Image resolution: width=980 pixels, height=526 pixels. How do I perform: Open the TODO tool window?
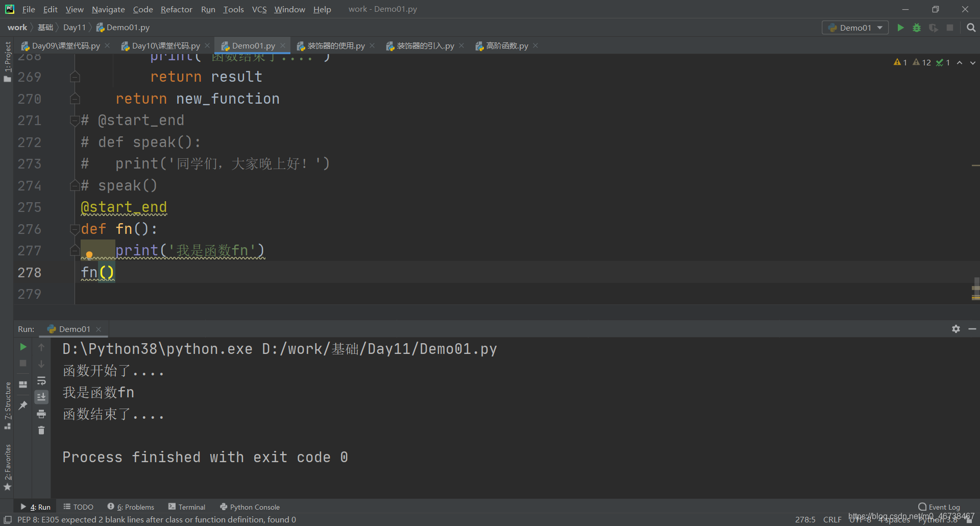[78, 507]
